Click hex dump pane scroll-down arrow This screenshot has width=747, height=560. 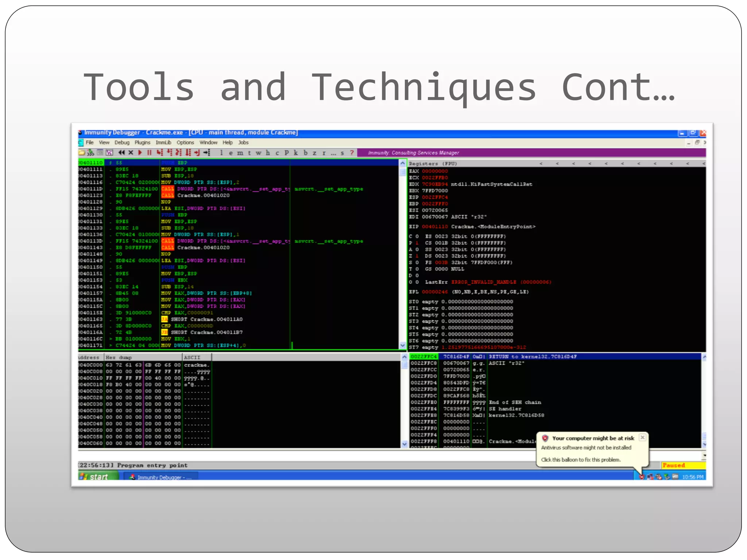404,444
